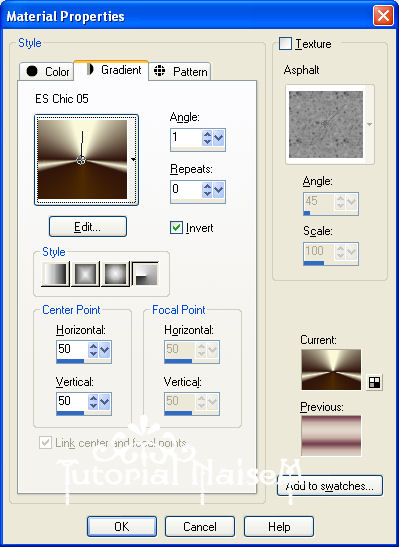Click the OK button

coord(122,526)
